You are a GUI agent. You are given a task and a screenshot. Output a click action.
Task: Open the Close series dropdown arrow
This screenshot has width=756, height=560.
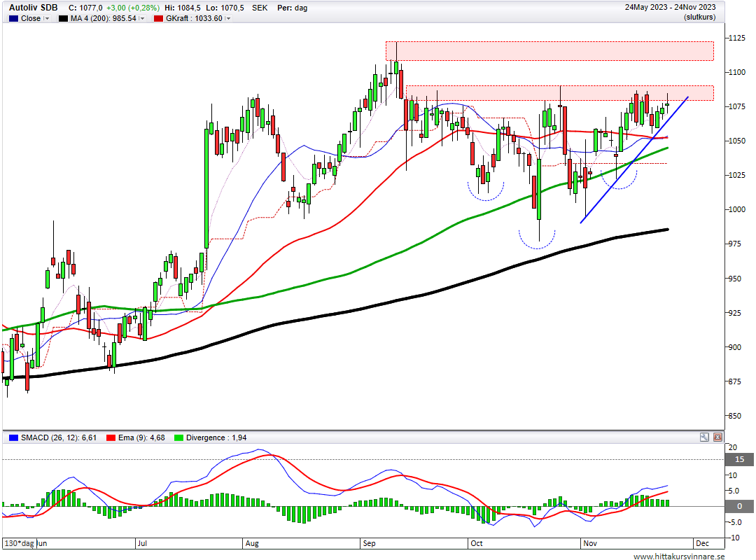[x=46, y=18]
